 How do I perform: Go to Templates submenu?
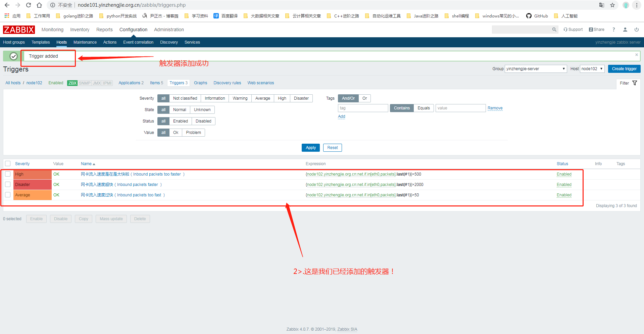[x=41, y=42]
